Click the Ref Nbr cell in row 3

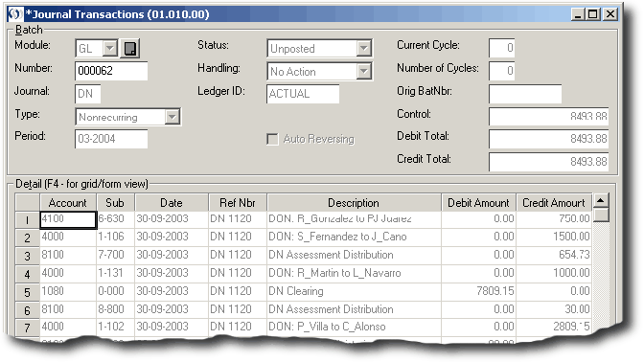coord(238,255)
